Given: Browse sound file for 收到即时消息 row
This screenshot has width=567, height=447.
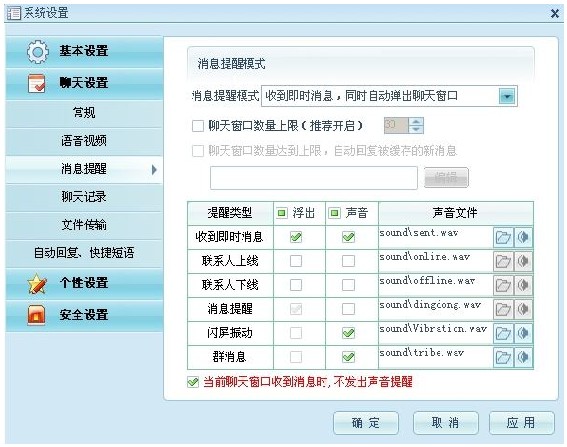Looking at the screenshot, I should (x=503, y=237).
